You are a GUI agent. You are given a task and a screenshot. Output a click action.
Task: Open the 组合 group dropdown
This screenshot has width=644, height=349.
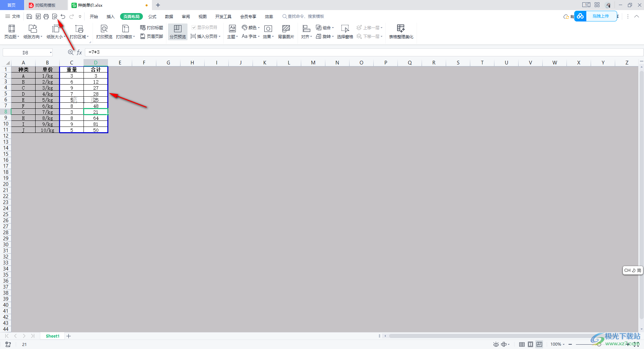325,28
